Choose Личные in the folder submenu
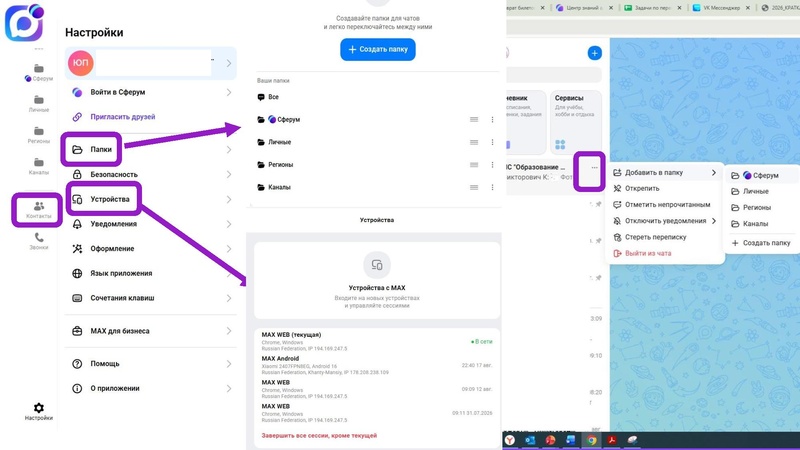Image resolution: width=800 pixels, height=450 pixels. pyautogui.click(x=760, y=191)
